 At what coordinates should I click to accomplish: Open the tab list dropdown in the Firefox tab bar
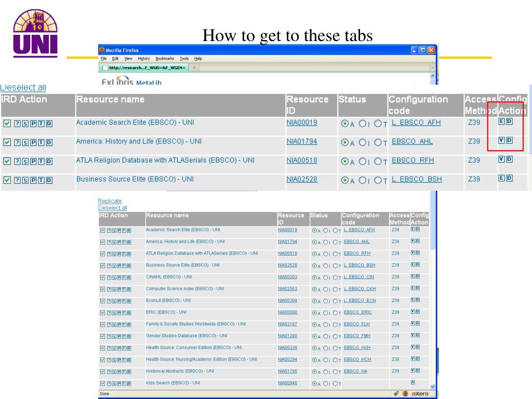433,68
